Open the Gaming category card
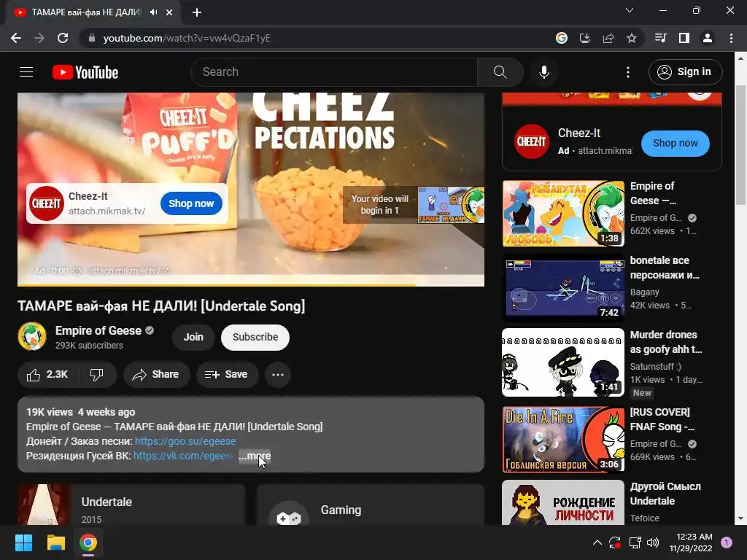Image resolution: width=747 pixels, height=560 pixels. click(370, 505)
